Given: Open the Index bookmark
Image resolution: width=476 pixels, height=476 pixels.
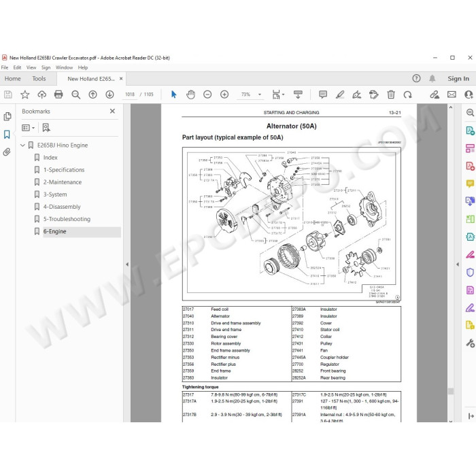Looking at the screenshot, I should point(50,158).
